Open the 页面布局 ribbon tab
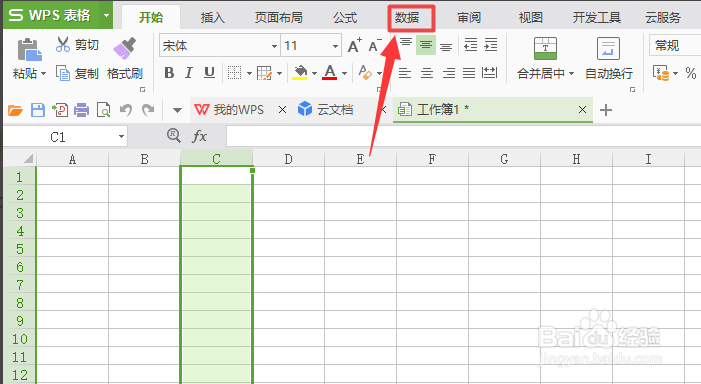This screenshot has height=384, width=701. (x=279, y=17)
